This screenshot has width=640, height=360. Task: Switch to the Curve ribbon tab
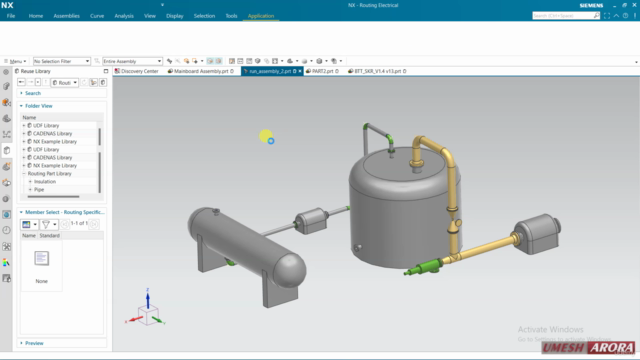tap(97, 16)
